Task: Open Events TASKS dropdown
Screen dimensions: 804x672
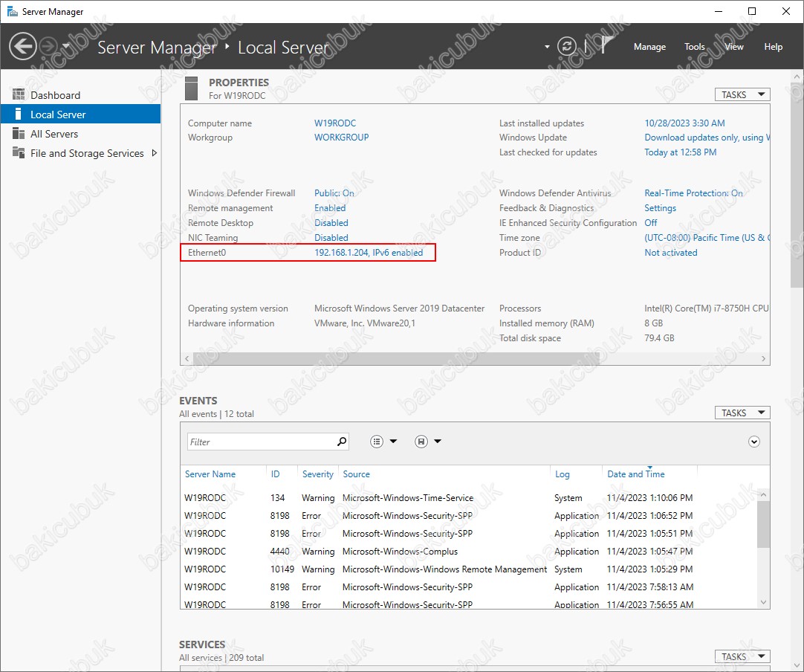Action: (742, 413)
